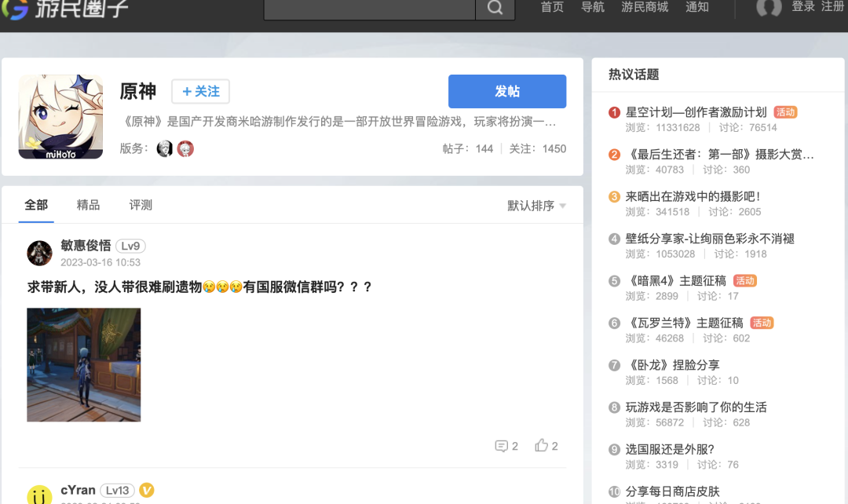Toggle follow with the +关注 button
This screenshot has width=848, height=504.
click(x=201, y=91)
